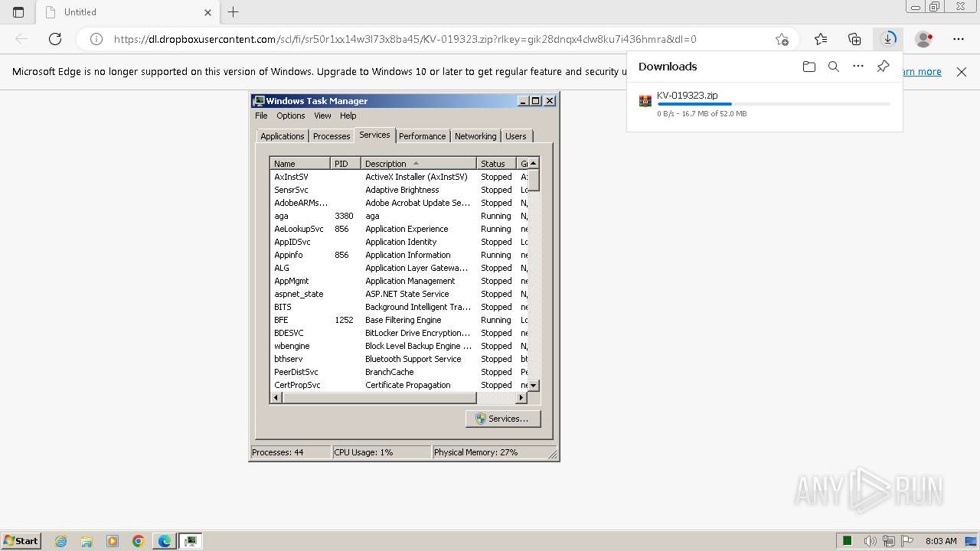Open Task Manager View menu
The width and height of the screenshot is (980, 551).
tap(322, 116)
